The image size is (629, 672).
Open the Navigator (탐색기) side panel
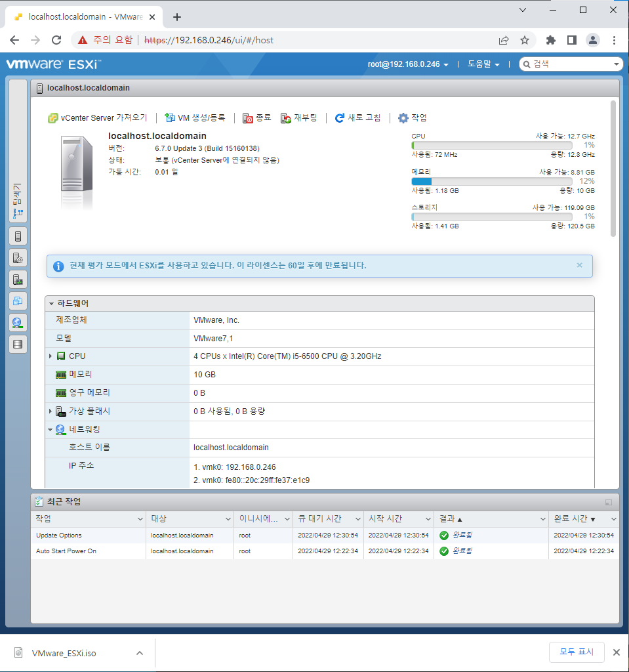pyautogui.click(x=18, y=151)
